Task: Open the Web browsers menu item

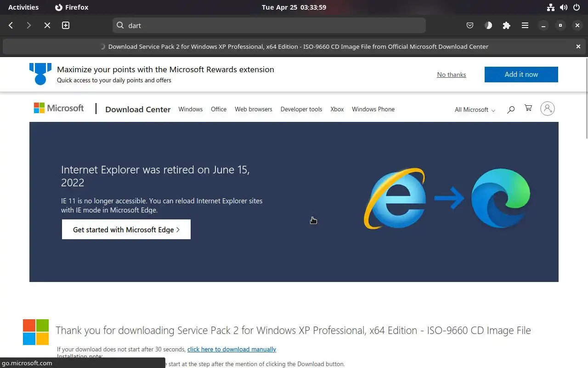Action: 254,109
